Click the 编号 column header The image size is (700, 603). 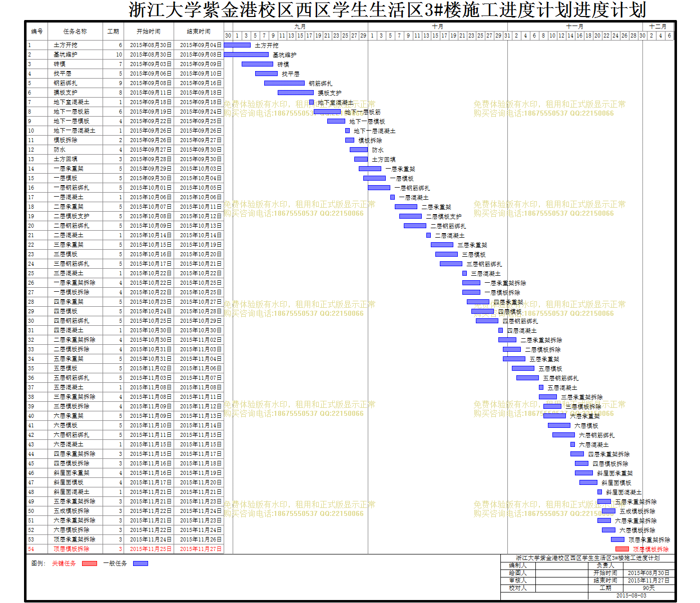(x=37, y=31)
